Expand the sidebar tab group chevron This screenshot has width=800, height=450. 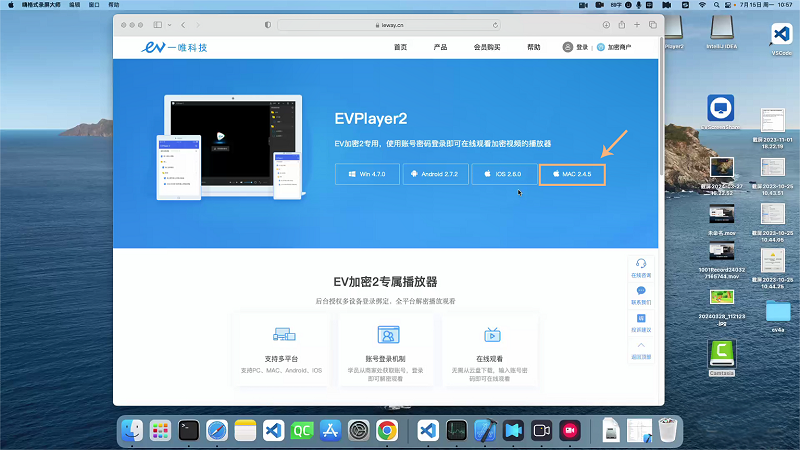click(x=169, y=24)
